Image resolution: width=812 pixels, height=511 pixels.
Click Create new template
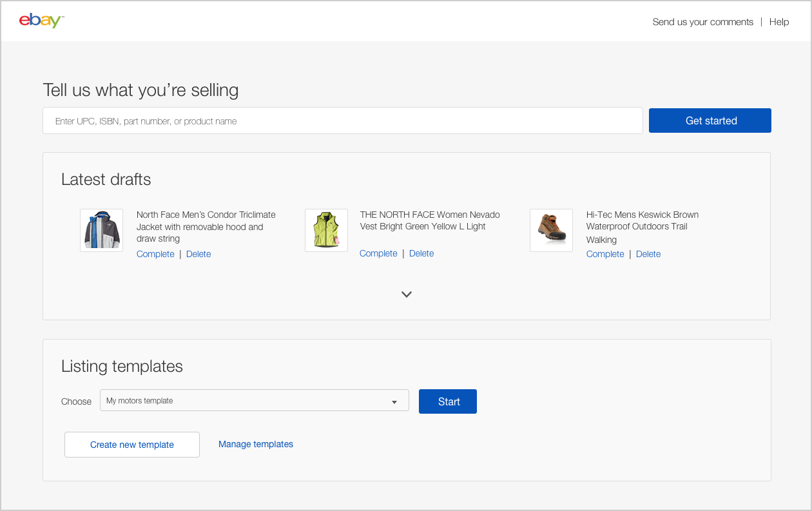(132, 445)
